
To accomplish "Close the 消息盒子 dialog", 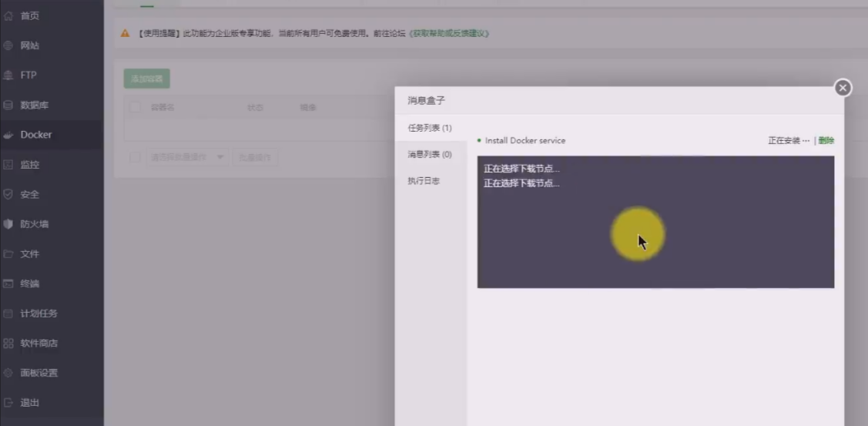I will tap(843, 88).
